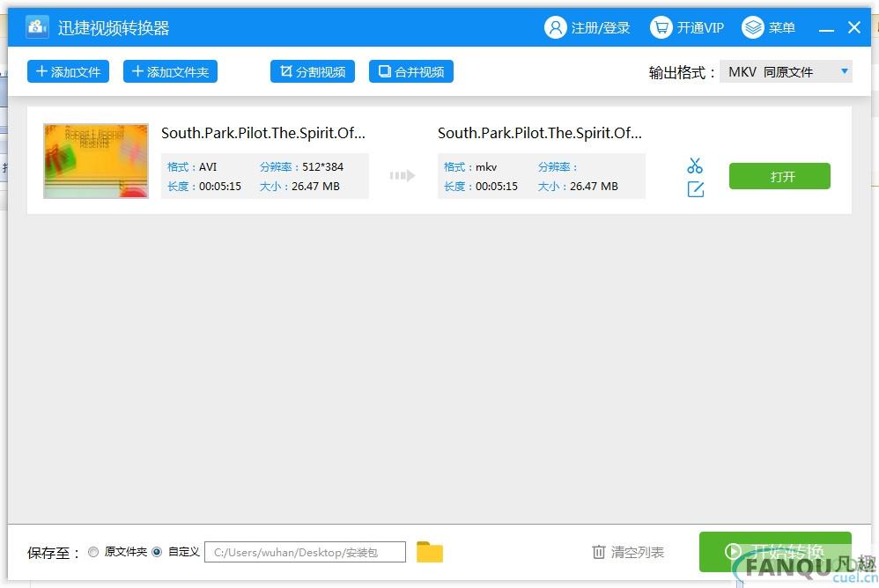The image size is (879, 588).
Task: Click the source format AVI text
Action: pos(208,167)
